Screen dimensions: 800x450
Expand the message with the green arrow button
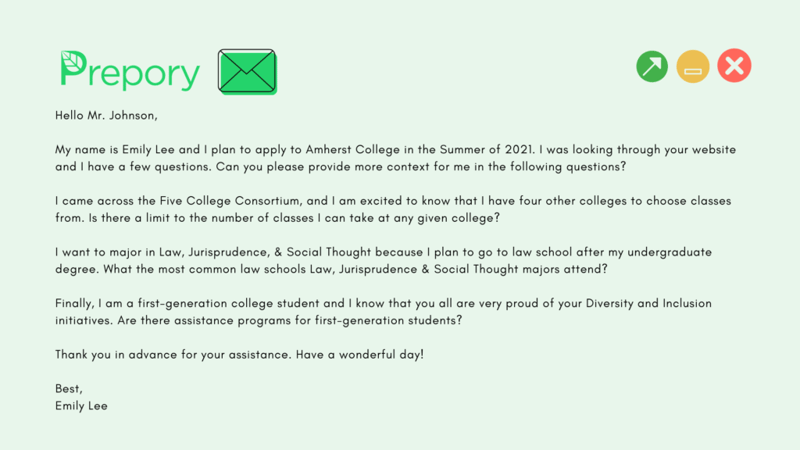click(x=652, y=67)
